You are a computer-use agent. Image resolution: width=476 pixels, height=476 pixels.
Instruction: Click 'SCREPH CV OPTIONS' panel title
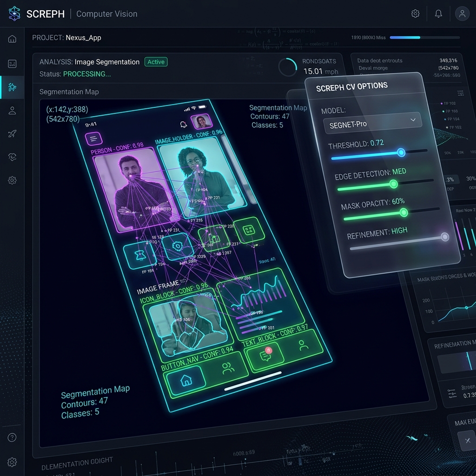[352, 87]
